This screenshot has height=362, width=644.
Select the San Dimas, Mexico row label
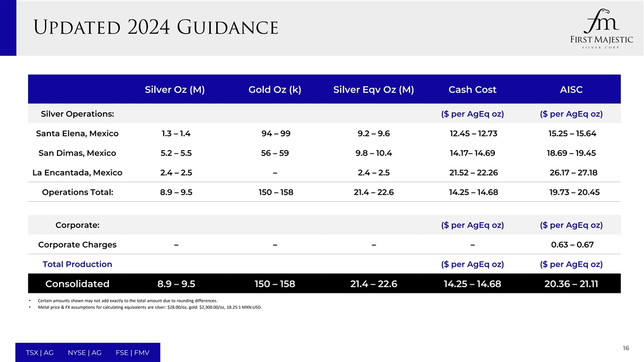pyautogui.click(x=77, y=153)
